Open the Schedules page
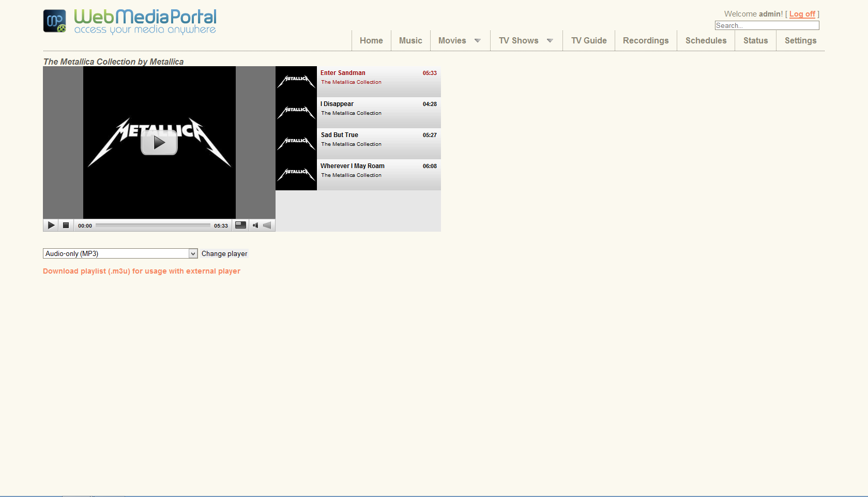Image resolution: width=868 pixels, height=497 pixels. (x=706, y=40)
